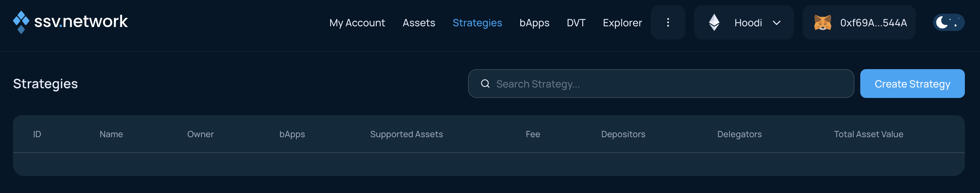The height and width of the screenshot is (193, 980).
Task: Go to the Assets page
Action: click(419, 23)
